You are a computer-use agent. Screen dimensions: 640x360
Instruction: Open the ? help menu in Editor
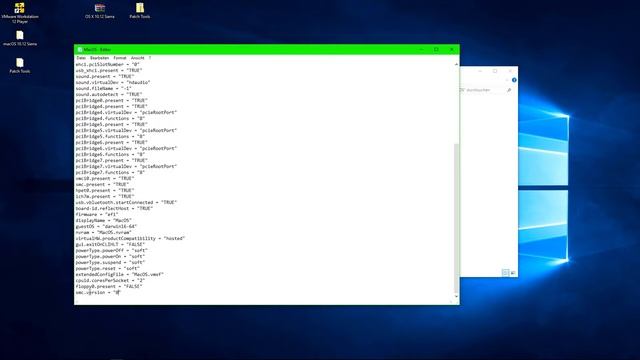click(x=150, y=58)
